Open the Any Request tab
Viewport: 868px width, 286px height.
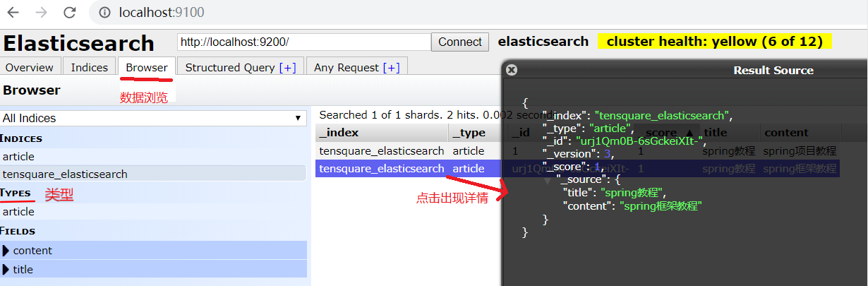point(356,67)
